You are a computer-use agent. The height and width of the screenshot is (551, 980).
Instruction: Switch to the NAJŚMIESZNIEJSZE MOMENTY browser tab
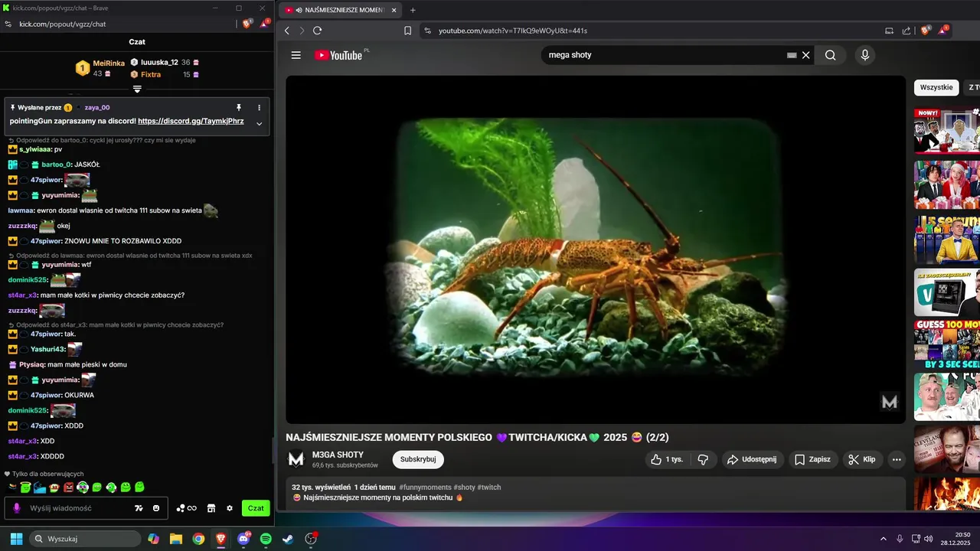340,10
